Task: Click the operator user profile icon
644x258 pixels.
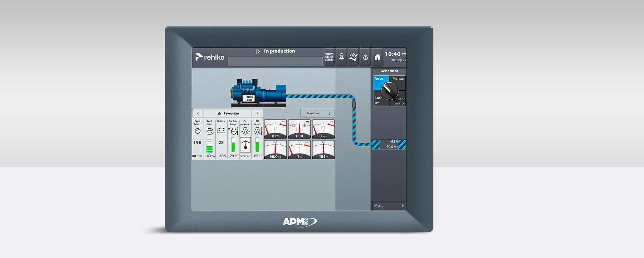Action: (341, 57)
